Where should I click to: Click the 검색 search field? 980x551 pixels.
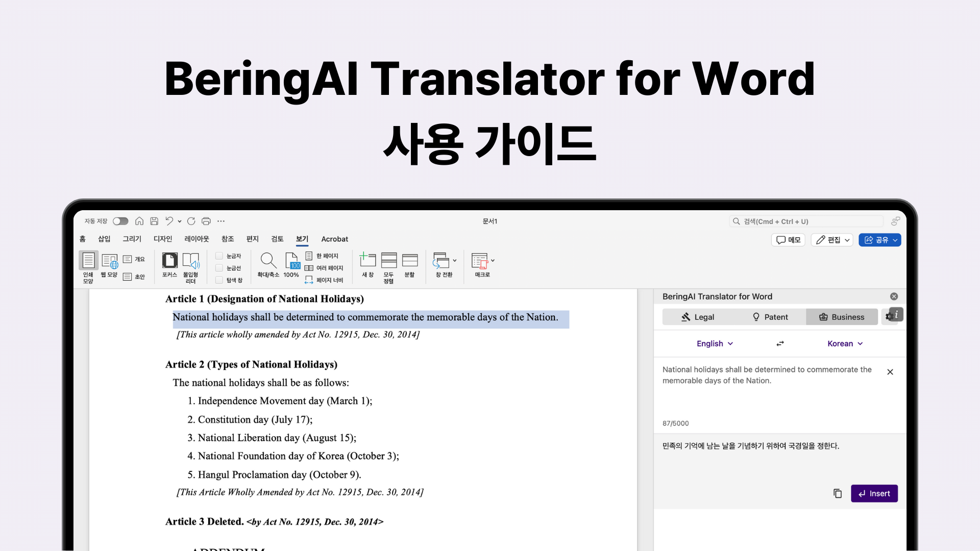806,221
